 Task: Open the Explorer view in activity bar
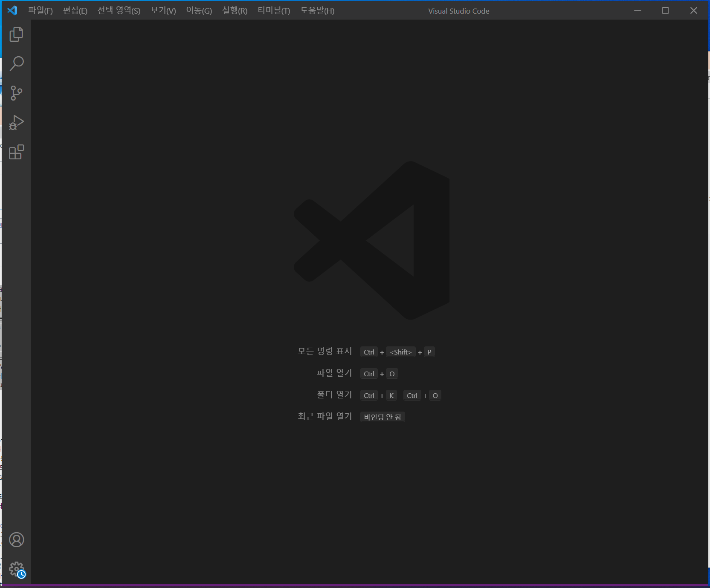click(16, 34)
